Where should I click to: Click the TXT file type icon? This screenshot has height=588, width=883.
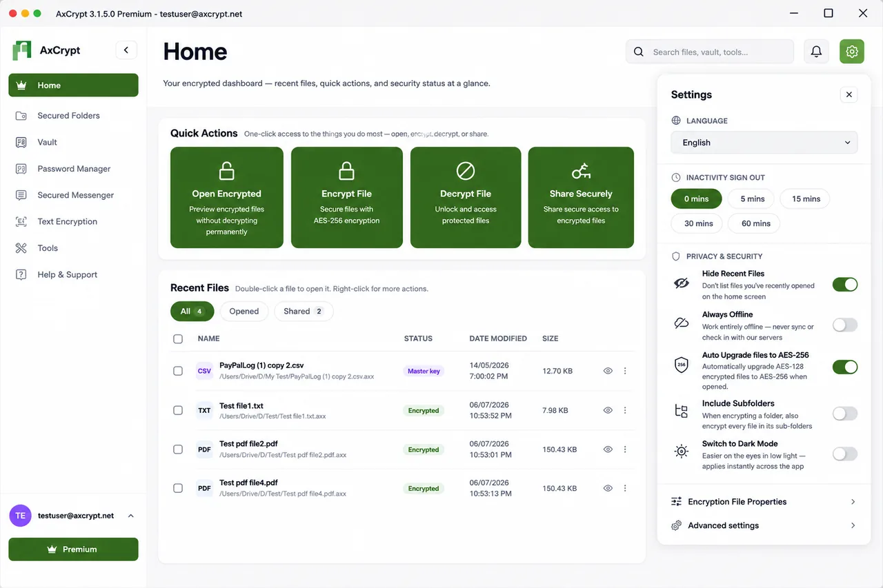pyautogui.click(x=204, y=410)
